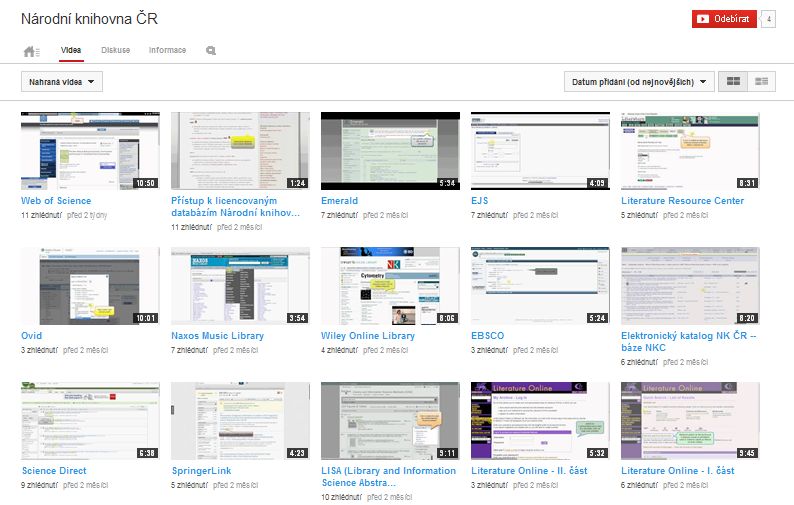The image size is (794, 505).
Task: Open the Literature Online - I. část link
Action: click(678, 471)
